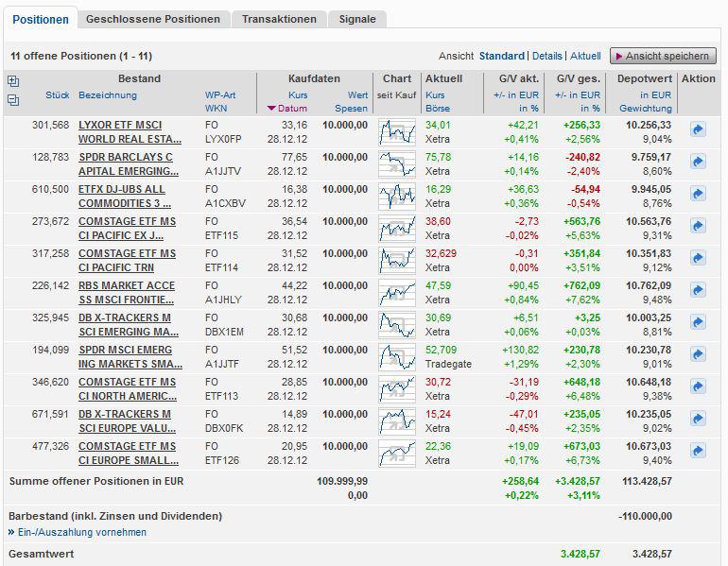This screenshot has height=566, width=728.
Task: Open chart thumbnail for COMSTAGE PACIFIC EX J
Action: tap(397, 229)
